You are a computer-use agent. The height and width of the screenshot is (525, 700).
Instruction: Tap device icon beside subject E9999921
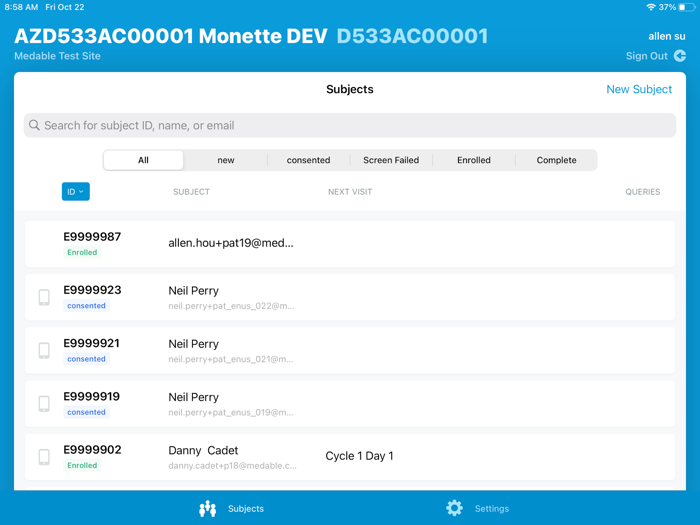[x=44, y=350]
